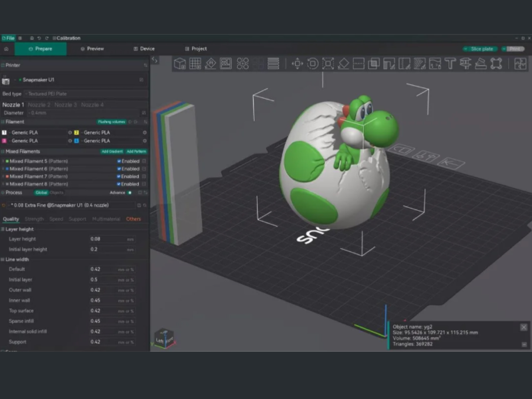Image resolution: width=532 pixels, height=399 pixels.
Task: Switch to the Project tab
Action: coord(196,49)
